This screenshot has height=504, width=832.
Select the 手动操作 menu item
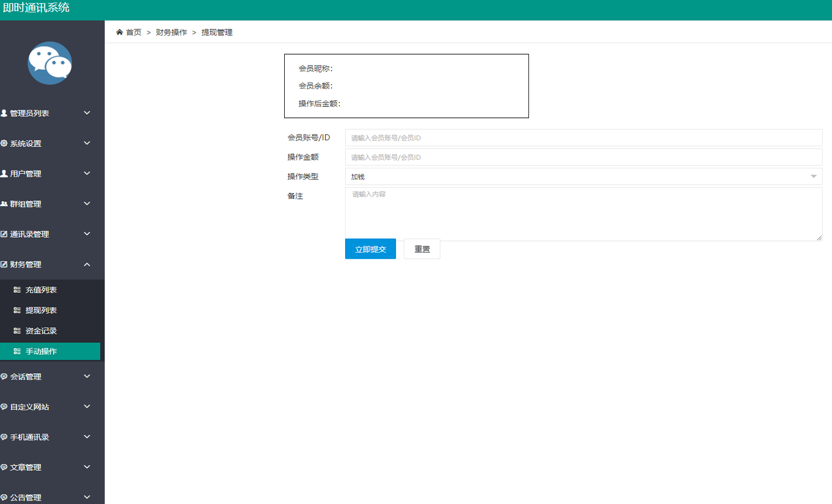pyautogui.click(x=50, y=351)
